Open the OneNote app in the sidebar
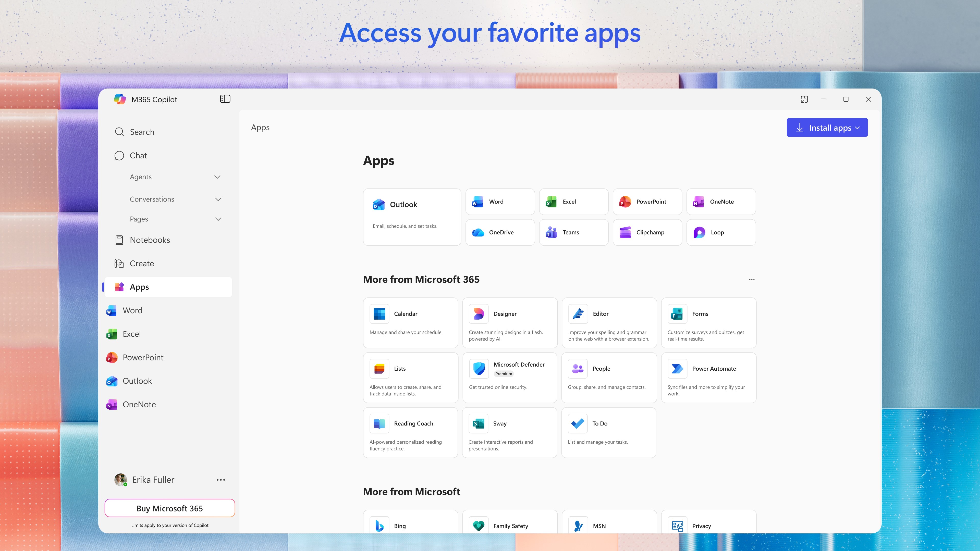The width and height of the screenshot is (980, 551). coord(139,404)
